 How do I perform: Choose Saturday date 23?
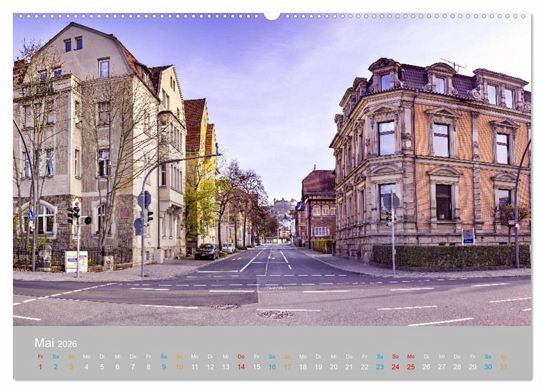380,367
